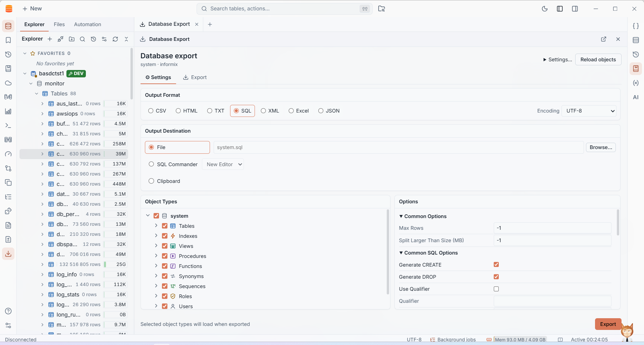Open the Automation tab

(x=88, y=24)
